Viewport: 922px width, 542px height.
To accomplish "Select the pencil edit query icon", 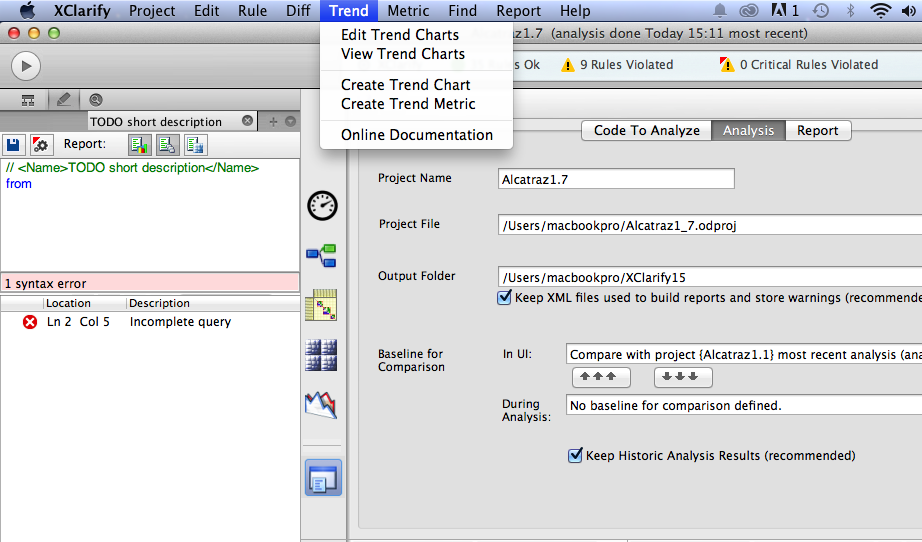I will [63, 100].
